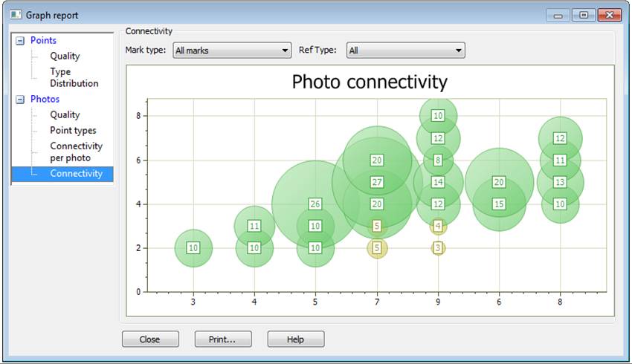Maximize the Graph report window
This screenshot has height=364, width=632.
[x=584, y=15]
